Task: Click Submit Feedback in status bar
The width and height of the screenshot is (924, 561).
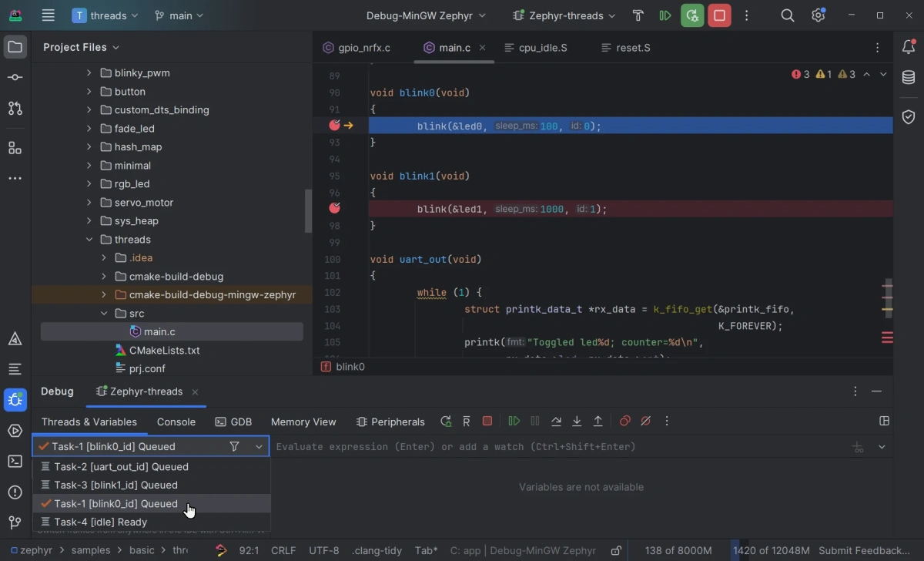Action: (864, 550)
